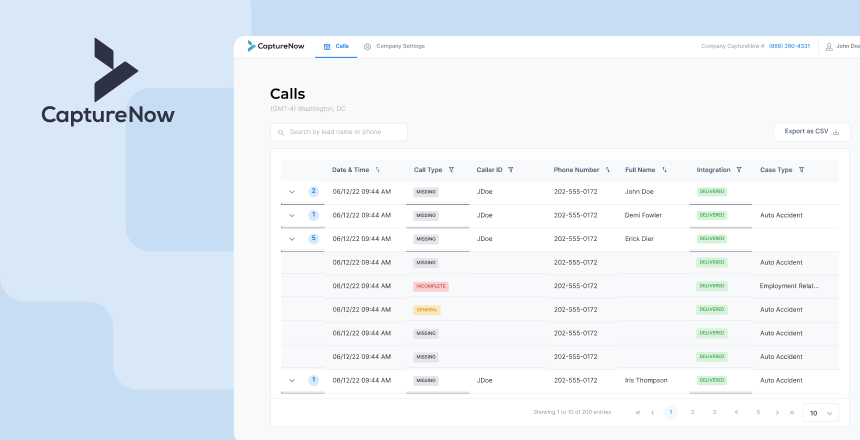This screenshot has height=440, width=860.
Task: Click the CaptureNow logo in header
Action: coord(277,46)
